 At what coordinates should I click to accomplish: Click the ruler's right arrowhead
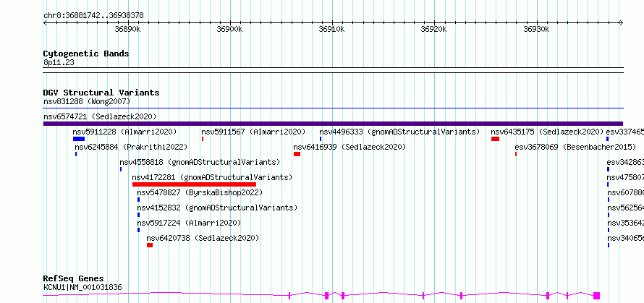pyautogui.click(x=621, y=22)
